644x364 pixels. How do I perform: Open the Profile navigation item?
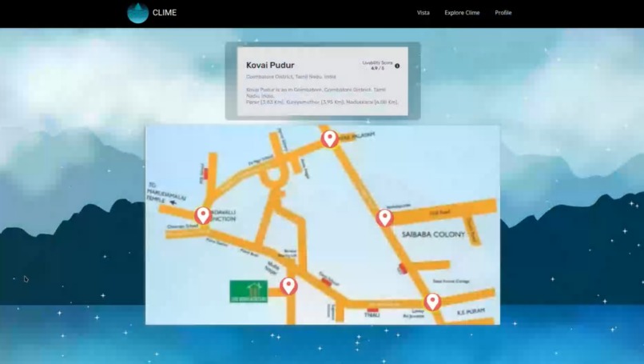(x=503, y=13)
